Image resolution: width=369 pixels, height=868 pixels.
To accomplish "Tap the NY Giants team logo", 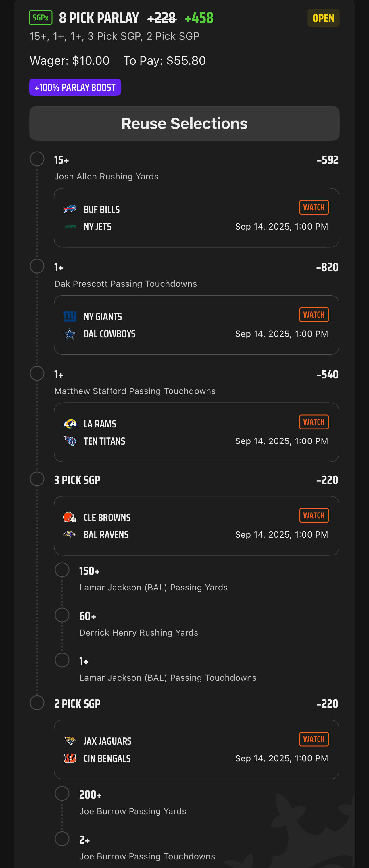I will 70,316.
